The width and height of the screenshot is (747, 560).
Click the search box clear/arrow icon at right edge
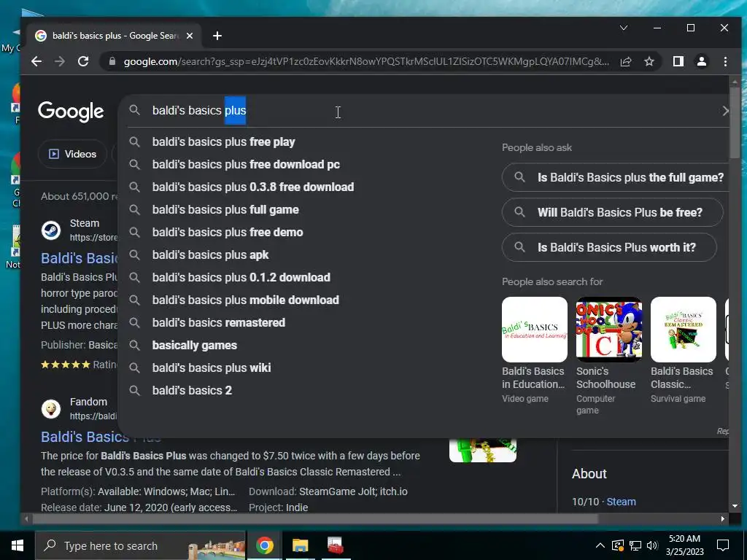tap(725, 111)
